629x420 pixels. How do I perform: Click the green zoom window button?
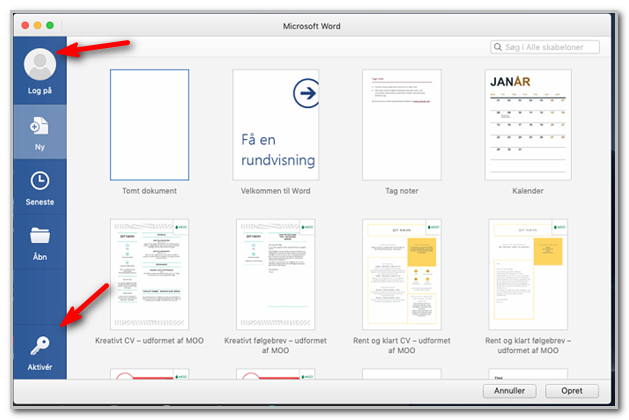(x=50, y=25)
